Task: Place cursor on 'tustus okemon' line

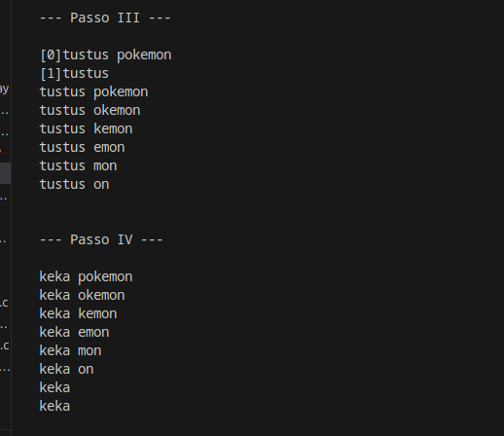Action: (x=90, y=110)
